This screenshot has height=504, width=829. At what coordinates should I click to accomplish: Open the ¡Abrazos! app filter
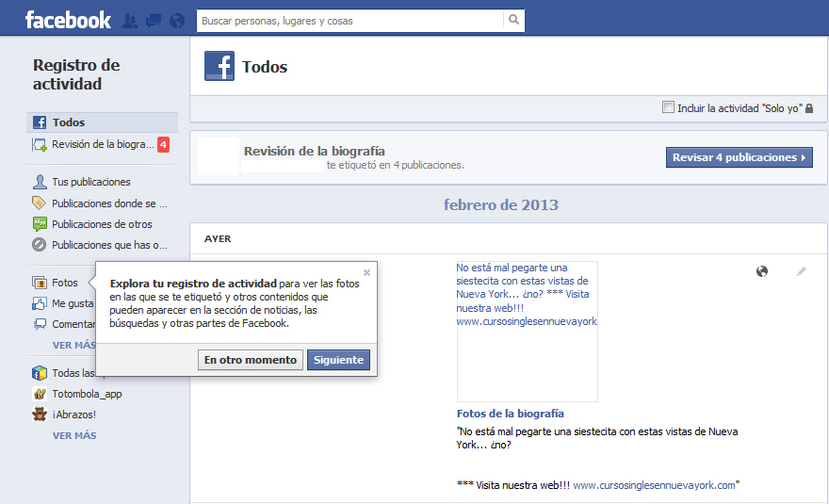tap(74, 415)
